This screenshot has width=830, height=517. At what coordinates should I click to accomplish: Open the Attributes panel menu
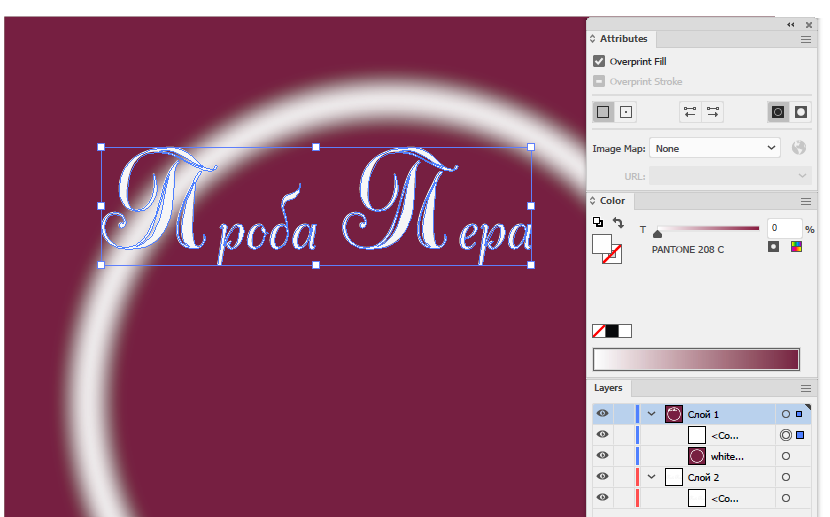tap(806, 39)
